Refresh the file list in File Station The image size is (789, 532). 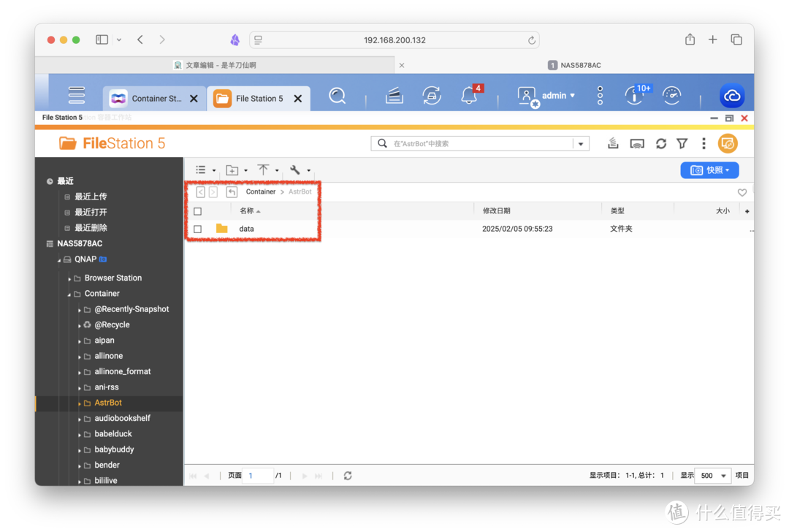[660, 143]
